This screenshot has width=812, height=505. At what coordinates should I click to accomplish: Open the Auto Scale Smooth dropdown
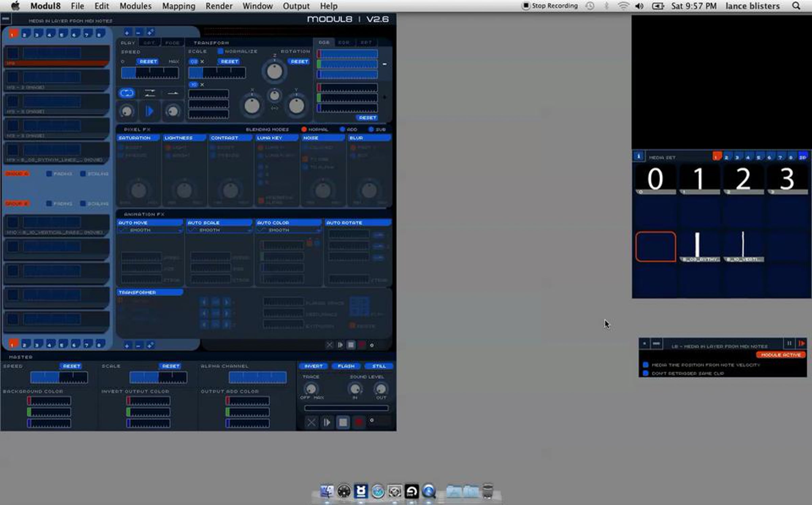coord(220,230)
